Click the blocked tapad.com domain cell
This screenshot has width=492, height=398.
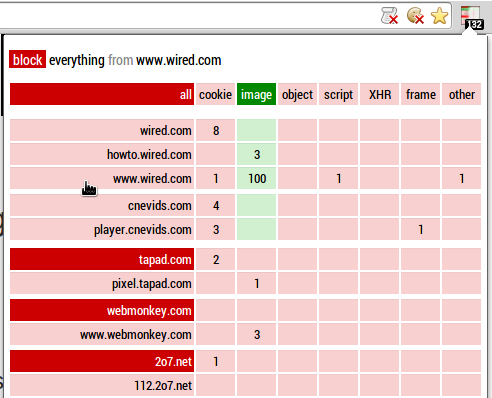tap(102, 259)
